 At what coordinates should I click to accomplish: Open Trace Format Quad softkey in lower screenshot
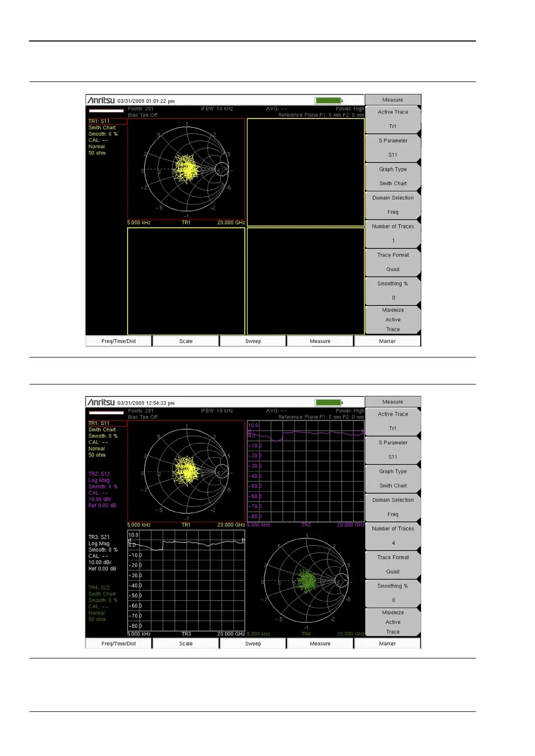pyautogui.click(x=393, y=564)
